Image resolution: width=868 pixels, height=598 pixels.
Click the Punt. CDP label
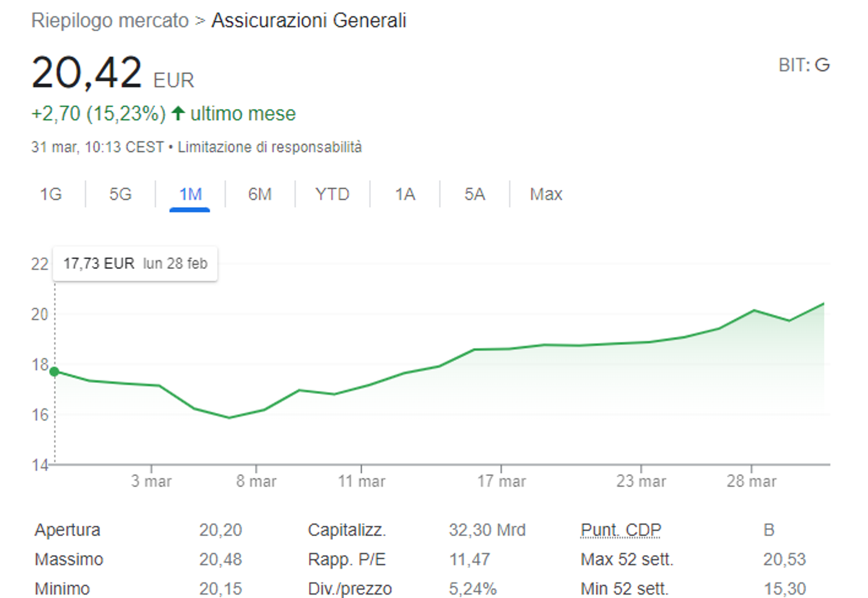621,530
